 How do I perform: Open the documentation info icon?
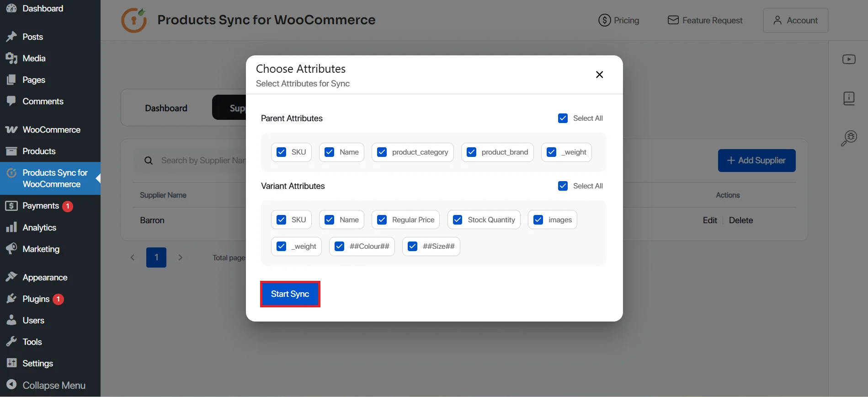tap(849, 98)
